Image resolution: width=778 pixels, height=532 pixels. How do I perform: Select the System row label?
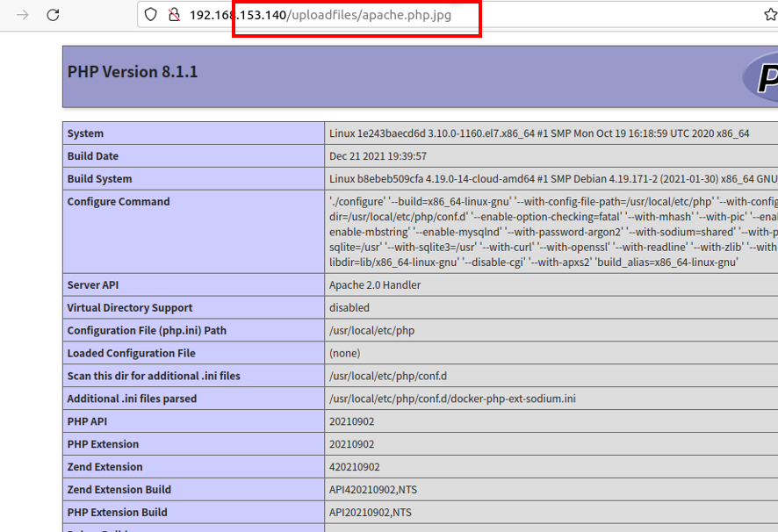pos(85,133)
